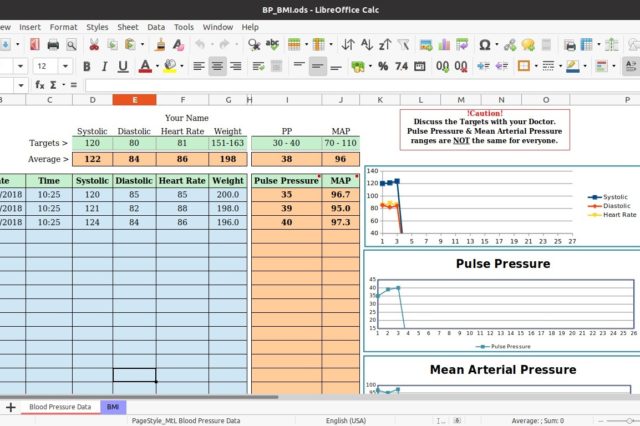Click the Insert Special Character omega icon
Screen dimensions: 640x426
[485, 45]
